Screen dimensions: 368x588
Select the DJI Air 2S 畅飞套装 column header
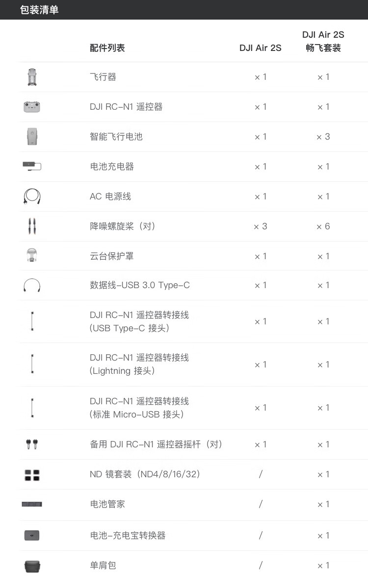(323, 41)
